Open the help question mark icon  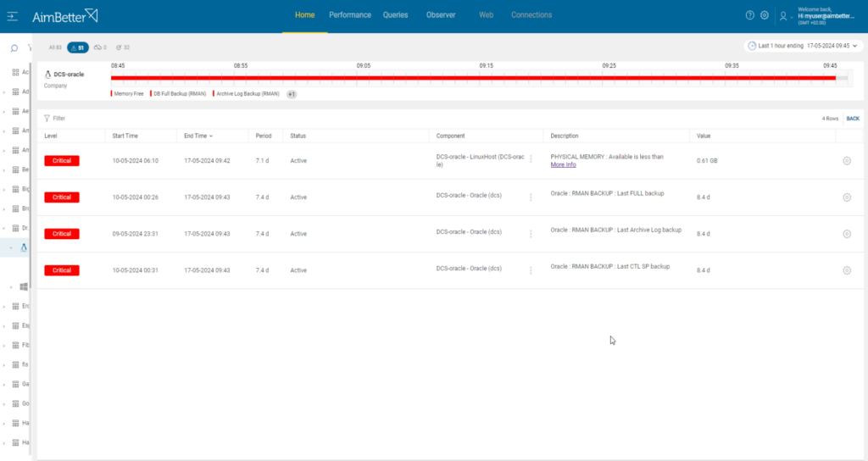(749, 15)
